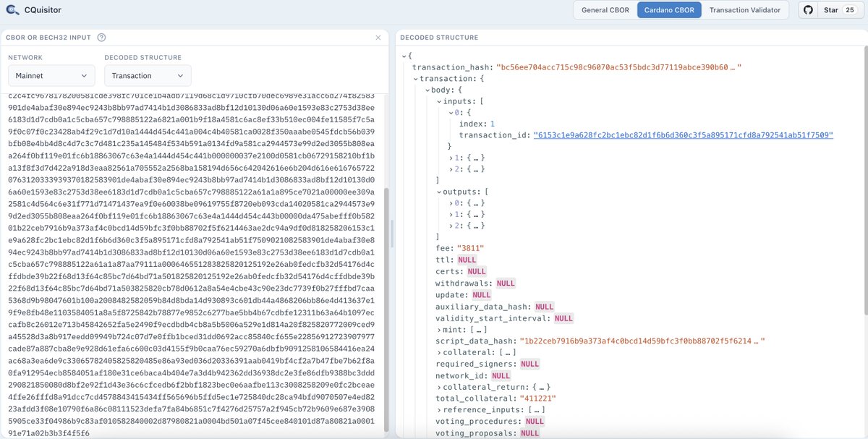Expand the reference_inputs array
The height and width of the screenshot is (439, 868).
pos(438,410)
